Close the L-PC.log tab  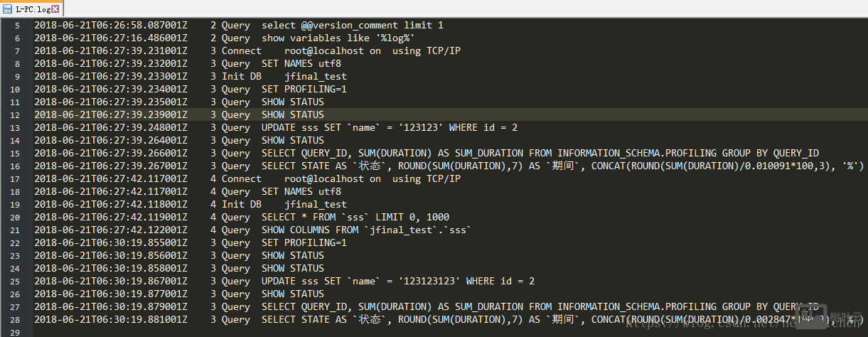55,9
